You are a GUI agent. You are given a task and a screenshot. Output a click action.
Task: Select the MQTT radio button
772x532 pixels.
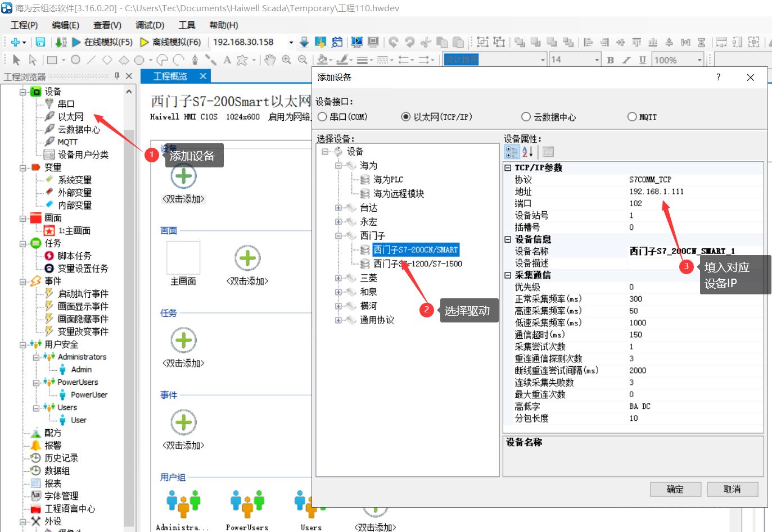632,117
